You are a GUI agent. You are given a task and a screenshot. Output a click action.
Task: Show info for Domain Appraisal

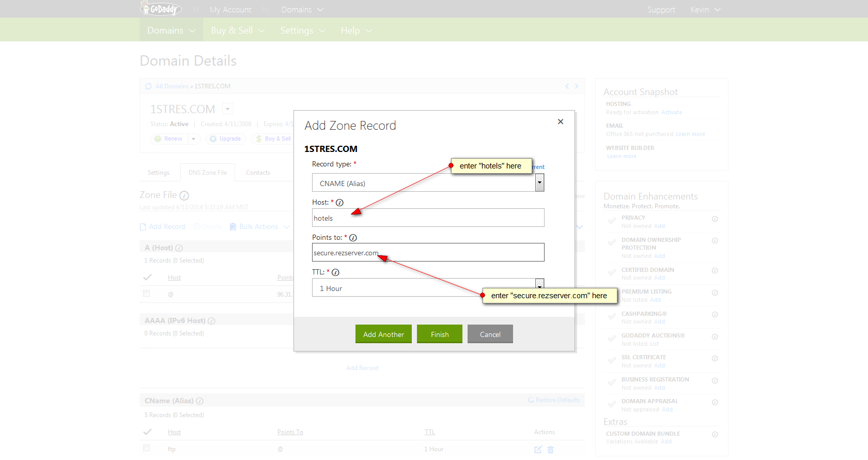pos(715,402)
